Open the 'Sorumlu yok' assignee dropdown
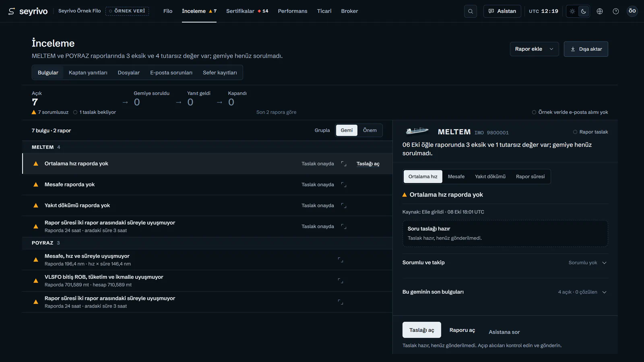This screenshot has width=644, height=362. click(x=588, y=263)
